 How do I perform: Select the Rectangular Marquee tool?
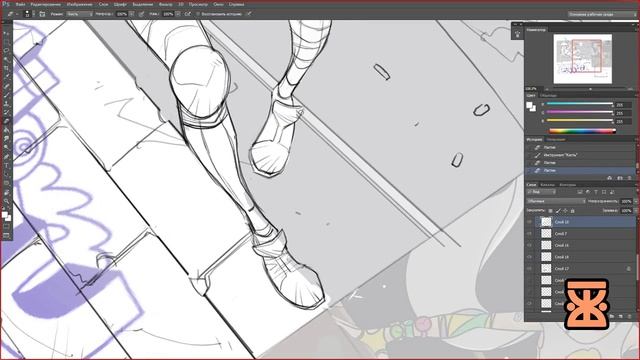pyautogui.click(x=7, y=42)
